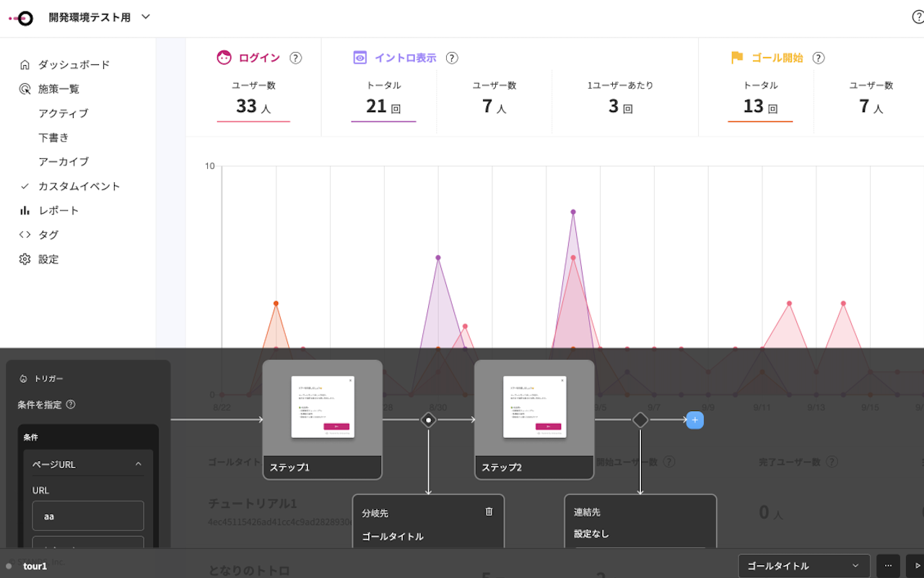Select アクティブ under 施策一覧
Screen dimensions: 924x578
click(64, 113)
